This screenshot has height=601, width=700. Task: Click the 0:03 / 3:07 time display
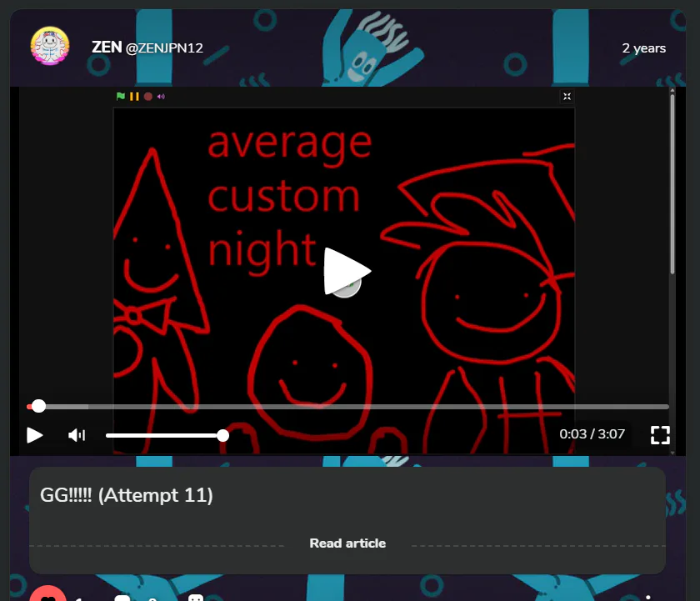592,434
